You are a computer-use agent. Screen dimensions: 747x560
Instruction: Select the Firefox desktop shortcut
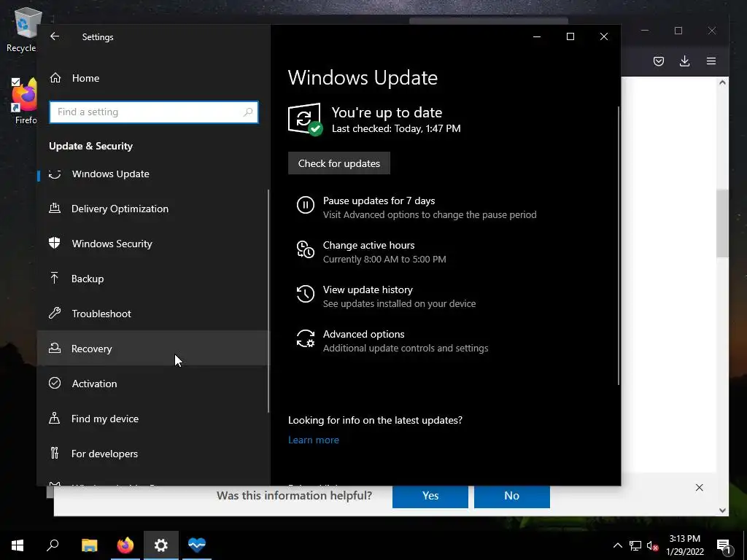[24, 101]
